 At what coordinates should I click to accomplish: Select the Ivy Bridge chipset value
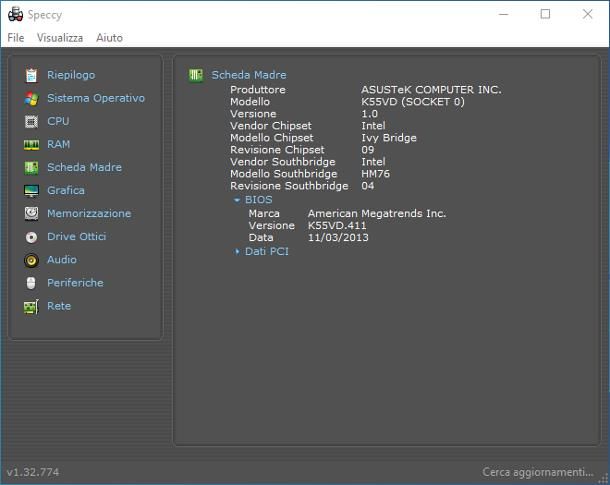click(x=389, y=138)
